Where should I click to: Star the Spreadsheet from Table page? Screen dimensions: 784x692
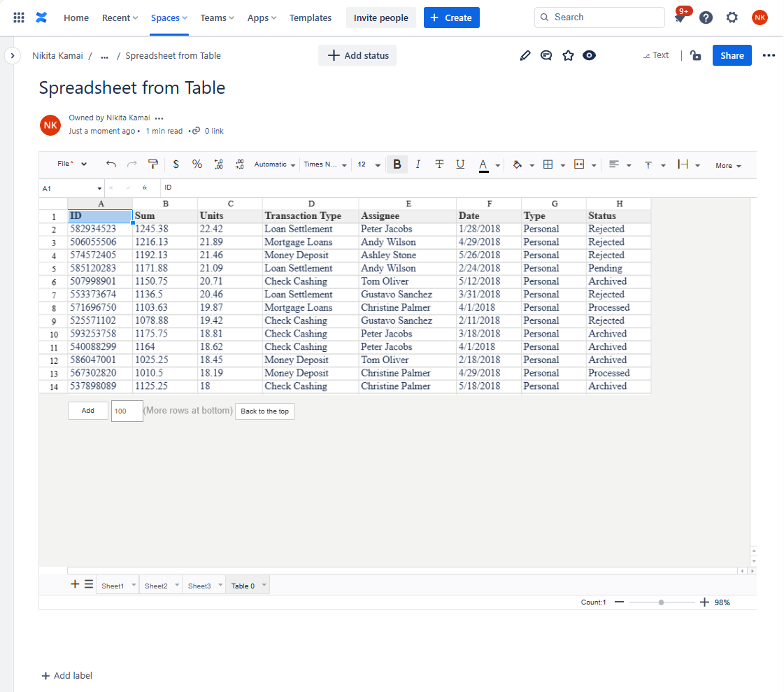pos(568,55)
